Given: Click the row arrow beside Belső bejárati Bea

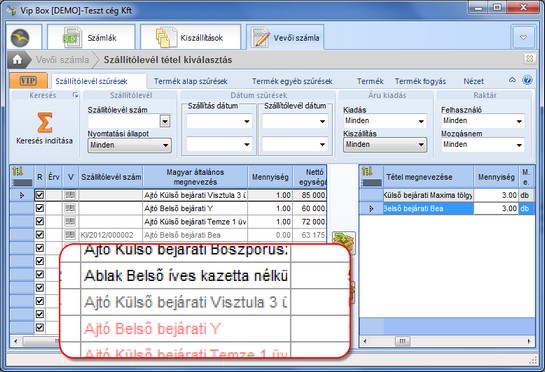Looking at the screenshot, I should coord(371,209).
